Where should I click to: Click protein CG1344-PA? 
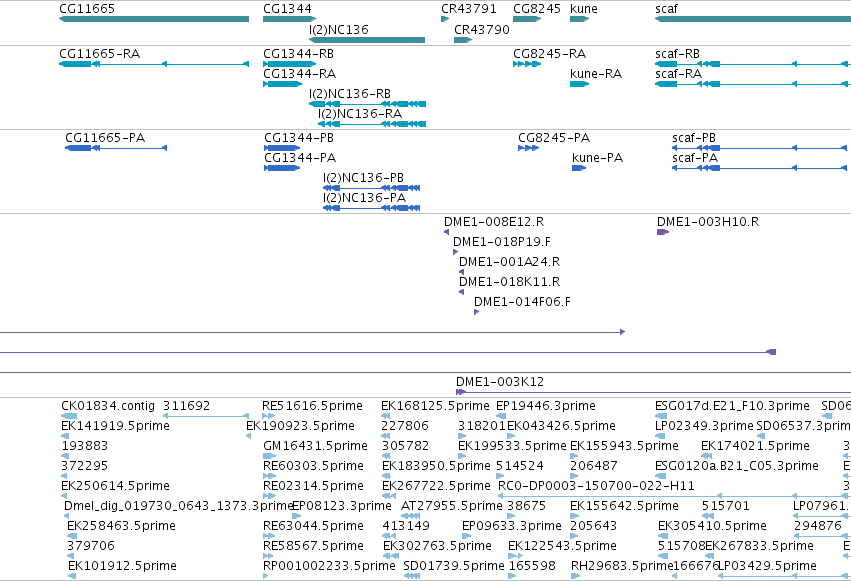click(x=282, y=168)
